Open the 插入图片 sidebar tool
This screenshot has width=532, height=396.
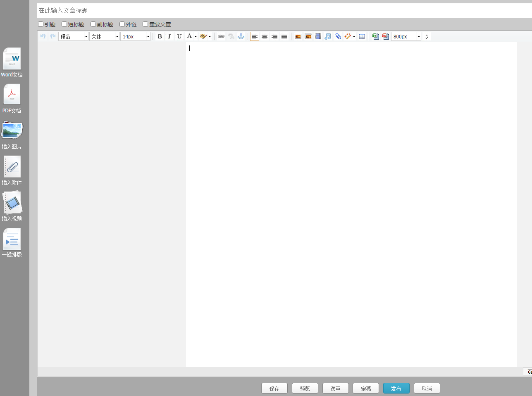tap(12, 131)
